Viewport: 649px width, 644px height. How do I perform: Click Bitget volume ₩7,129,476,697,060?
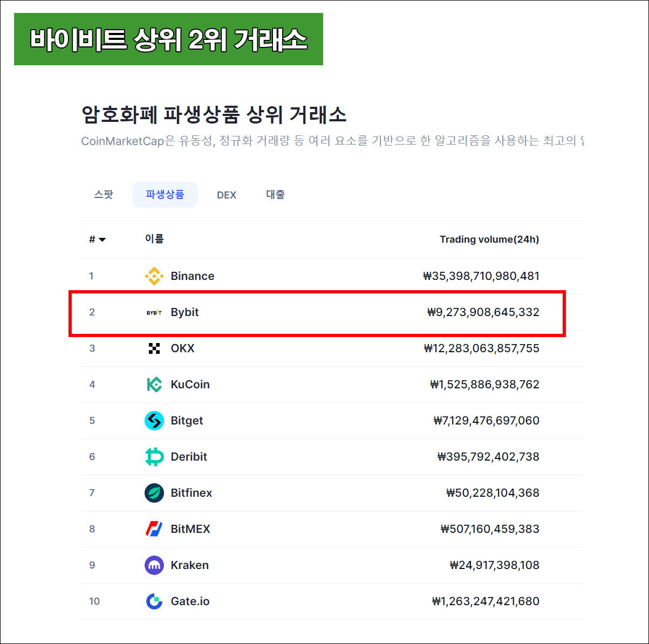487,421
